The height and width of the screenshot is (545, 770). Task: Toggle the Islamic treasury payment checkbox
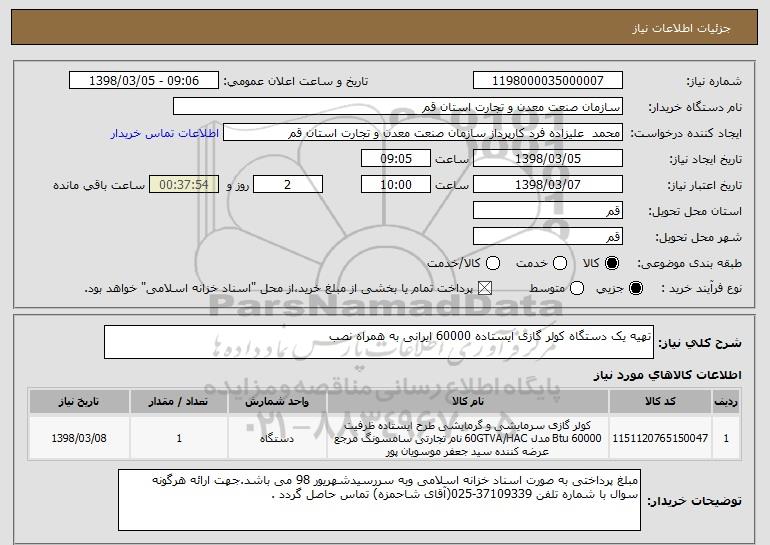485,288
